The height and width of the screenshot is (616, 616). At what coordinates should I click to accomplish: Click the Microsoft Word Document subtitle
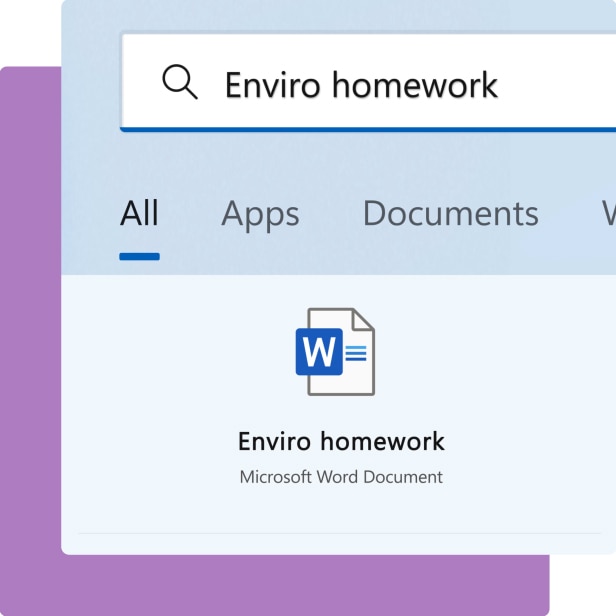pyautogui.click(x=341, y=477)
